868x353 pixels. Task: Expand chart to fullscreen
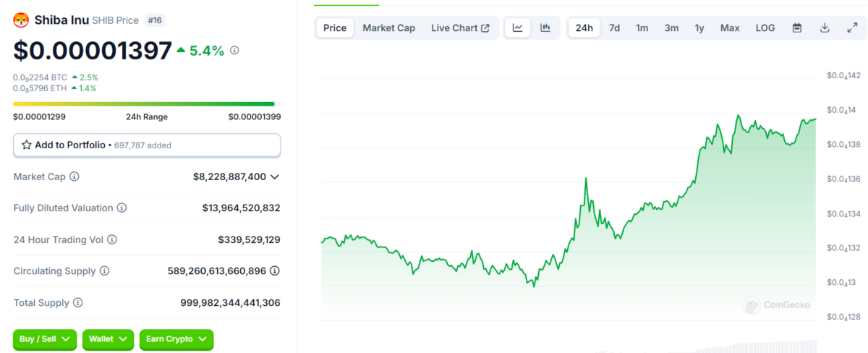(x=852, y=28)
